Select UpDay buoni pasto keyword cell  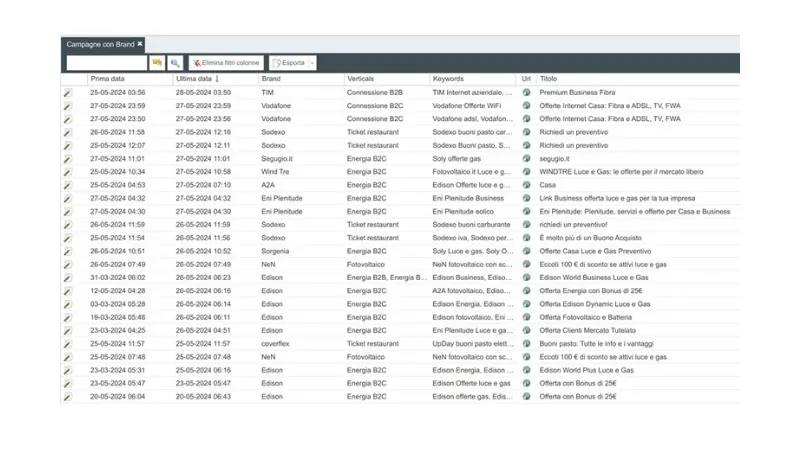(473, 344)
